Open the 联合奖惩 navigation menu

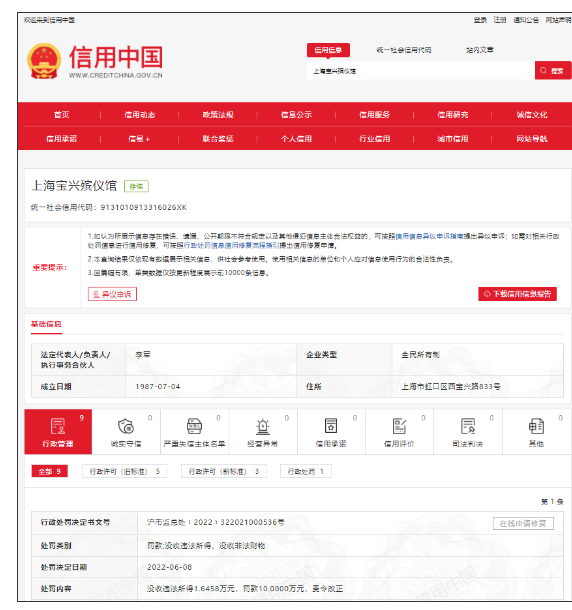tap(218, 138)
